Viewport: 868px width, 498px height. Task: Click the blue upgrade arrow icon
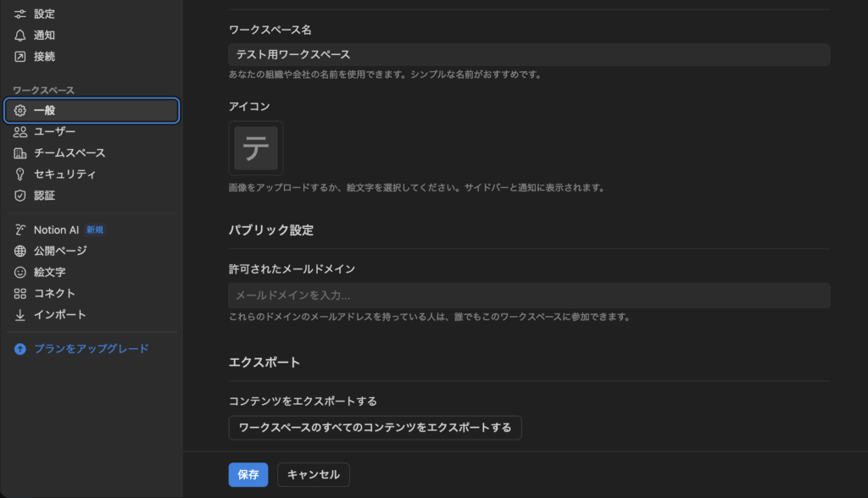tap(20, 349)
